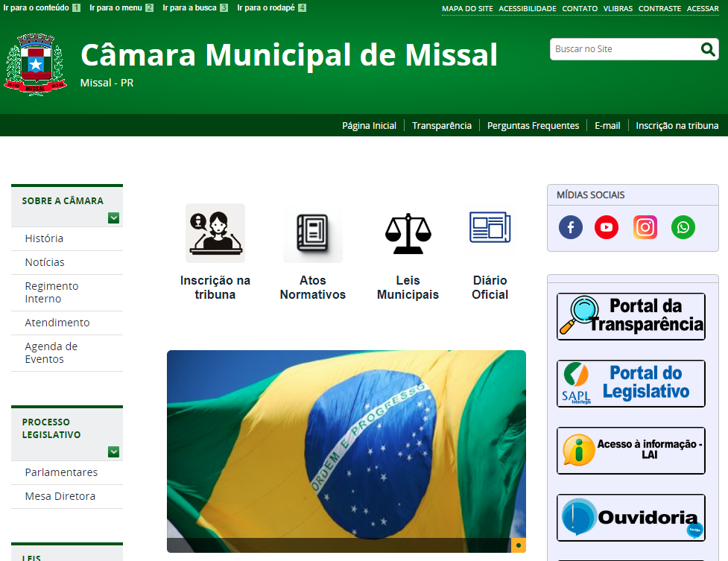Open the Mesa Diretora sidebar link
Viewport: 728px width, 561px height.
coord(60,496)
